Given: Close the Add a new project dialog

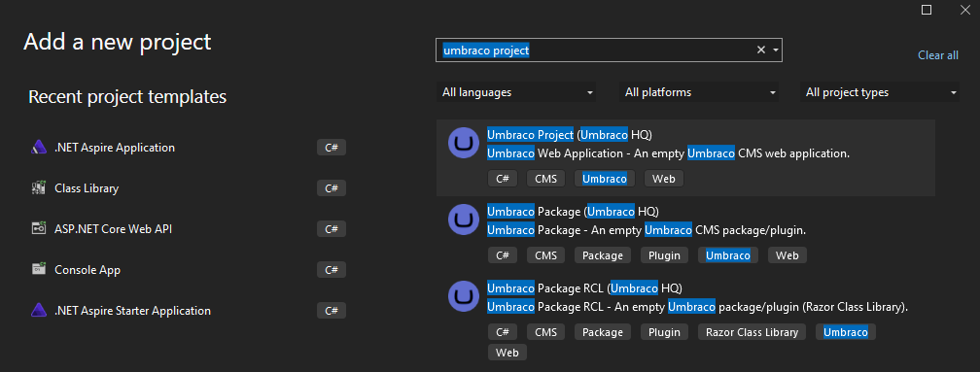Looking at the screenshot, I should coord(964,10).
